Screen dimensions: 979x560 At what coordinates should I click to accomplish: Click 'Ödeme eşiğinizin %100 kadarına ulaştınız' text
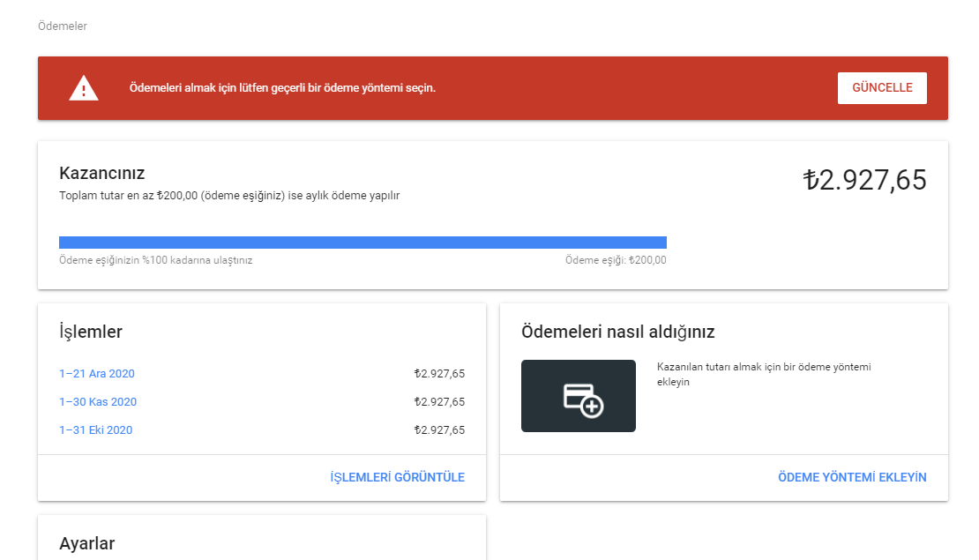tap(155, 259)
